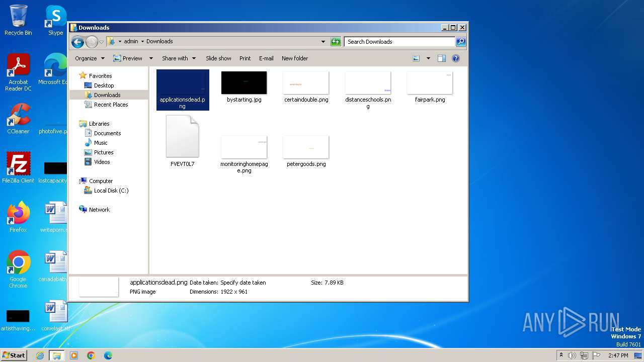This screenshot has width=644, height=362.
Task: Toggle the preview pane icon
Action: 442,58
